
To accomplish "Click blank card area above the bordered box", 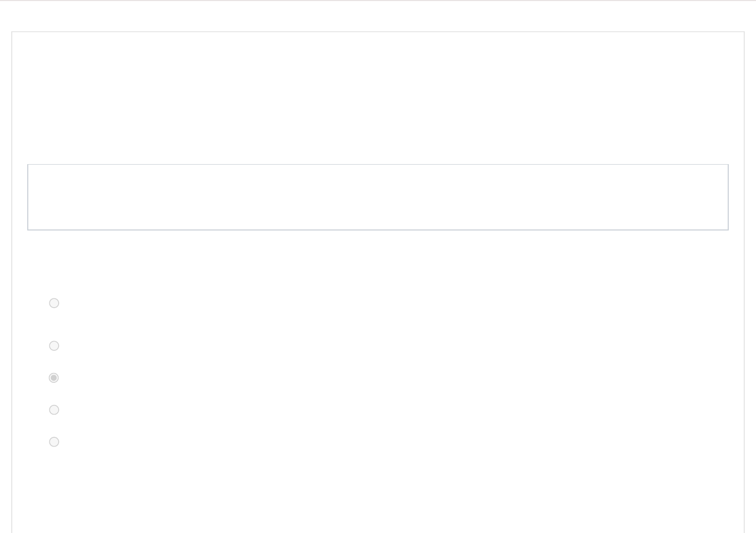I will coord(378,98).
